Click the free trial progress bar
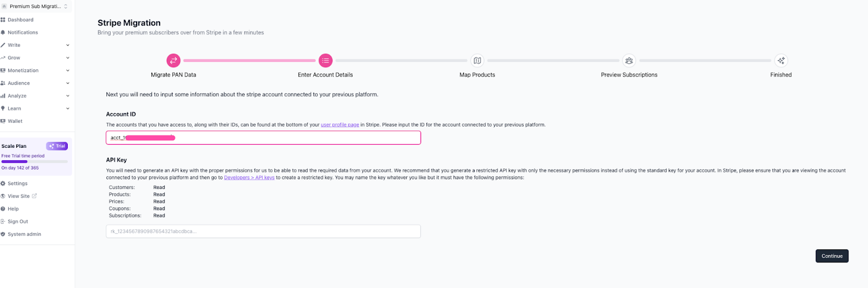 click(35, 162)
